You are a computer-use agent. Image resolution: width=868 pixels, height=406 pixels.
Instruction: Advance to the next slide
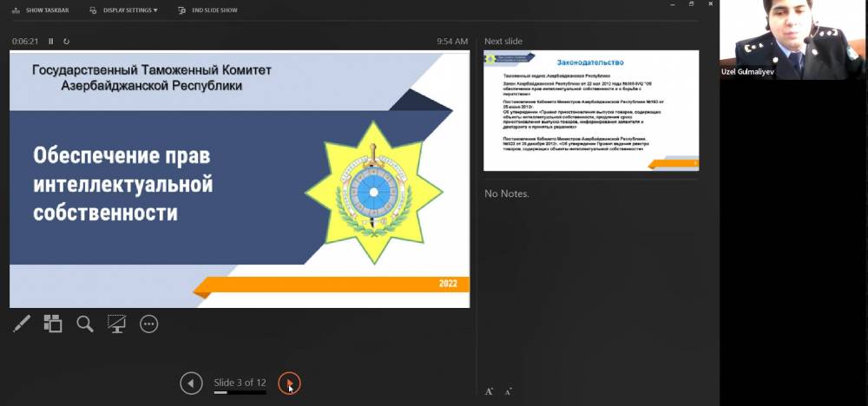click(289, 383)
